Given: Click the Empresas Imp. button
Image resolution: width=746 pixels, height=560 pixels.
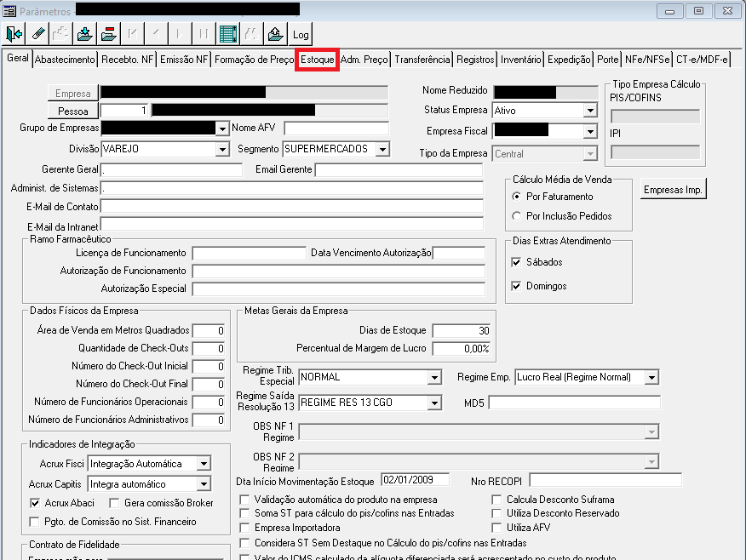Looking at the screenshot, I should point(674,189).
